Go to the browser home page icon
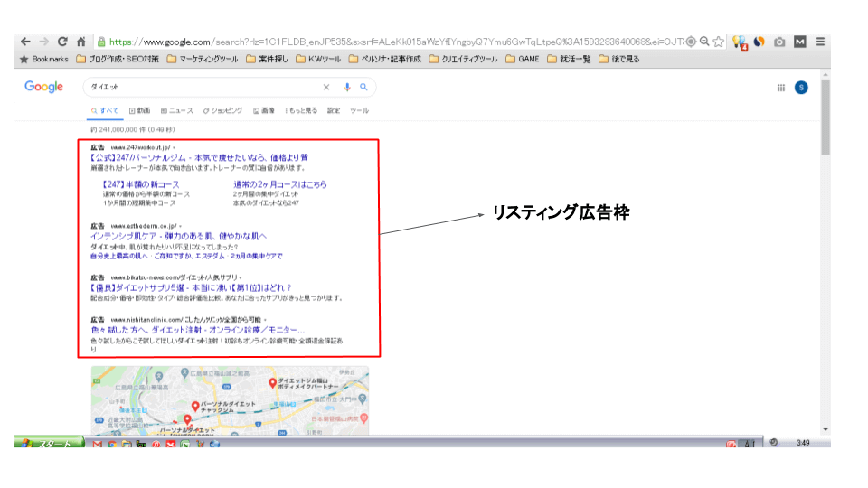The height and width of the screenshot is (488, 868). point(80,42)
